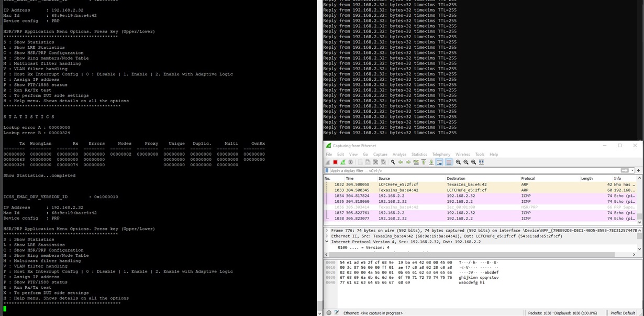Save this capture file icon
Image resolution: width=644 pixels, height=316 pixels.
coord(368,162)
